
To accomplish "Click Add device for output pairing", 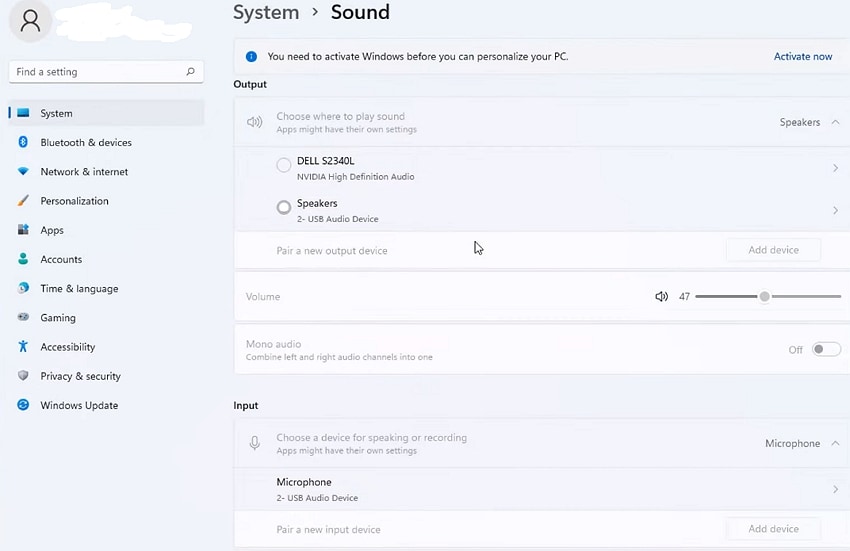I will (x=773, y=250).
